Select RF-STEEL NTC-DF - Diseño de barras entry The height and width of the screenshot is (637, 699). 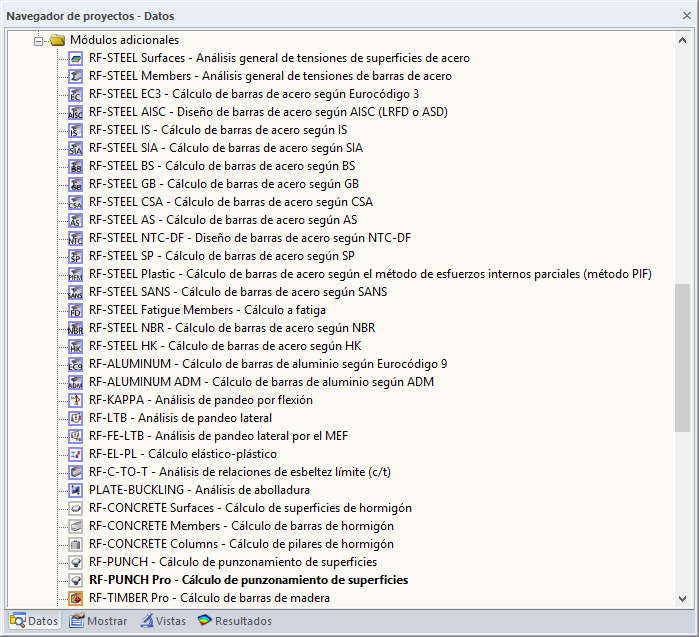pyautogui.click(x=250, y=238)
